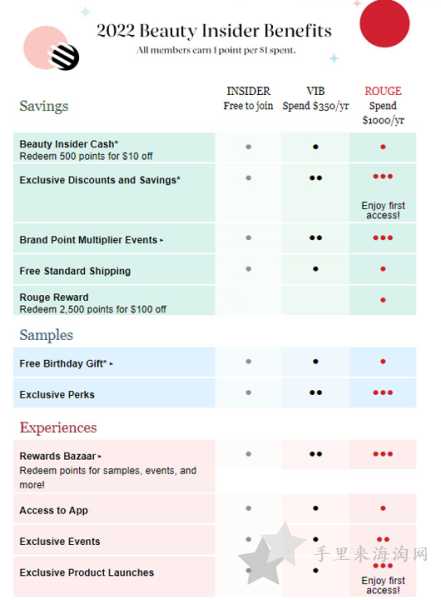Select the INSIDER Free to join column header
The image size is (441, 600).
point(248,98)
